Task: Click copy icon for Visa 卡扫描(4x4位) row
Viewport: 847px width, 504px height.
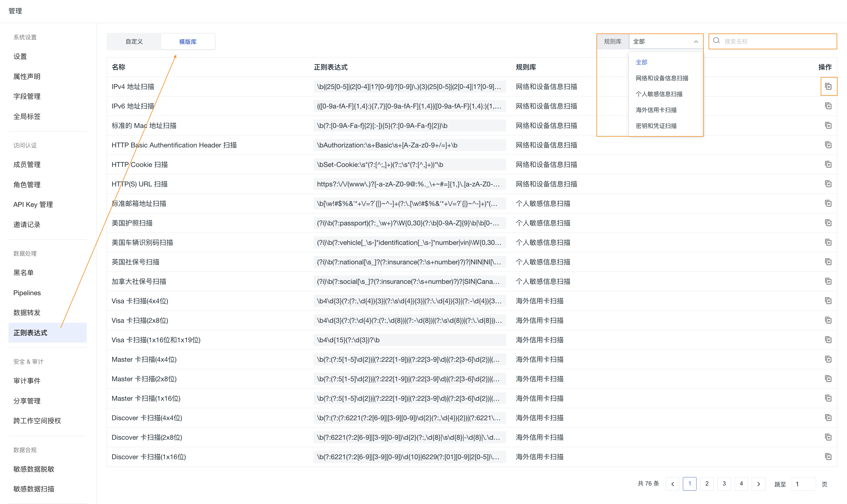Action: 828,301
